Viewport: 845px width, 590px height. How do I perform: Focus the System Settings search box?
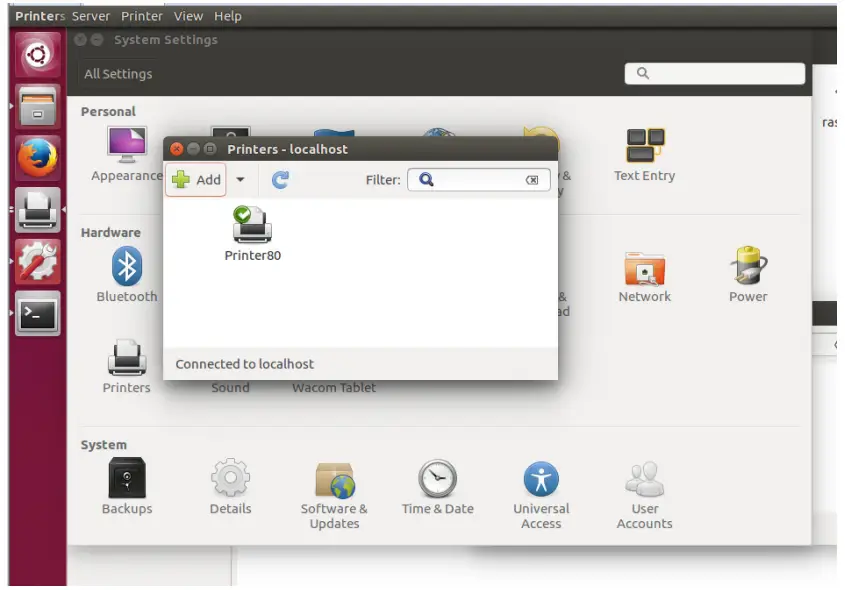[715, 73]
